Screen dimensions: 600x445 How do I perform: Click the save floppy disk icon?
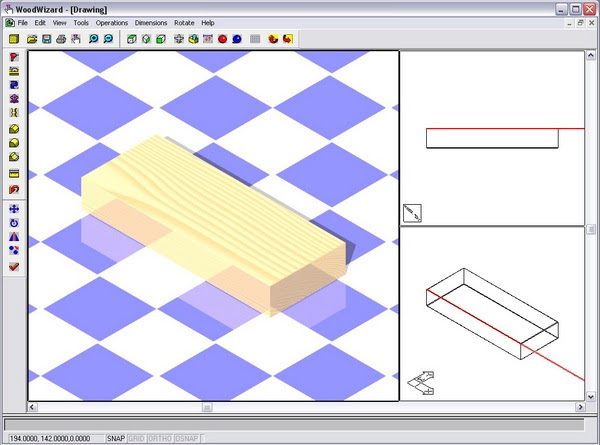[x=47, y=39]
